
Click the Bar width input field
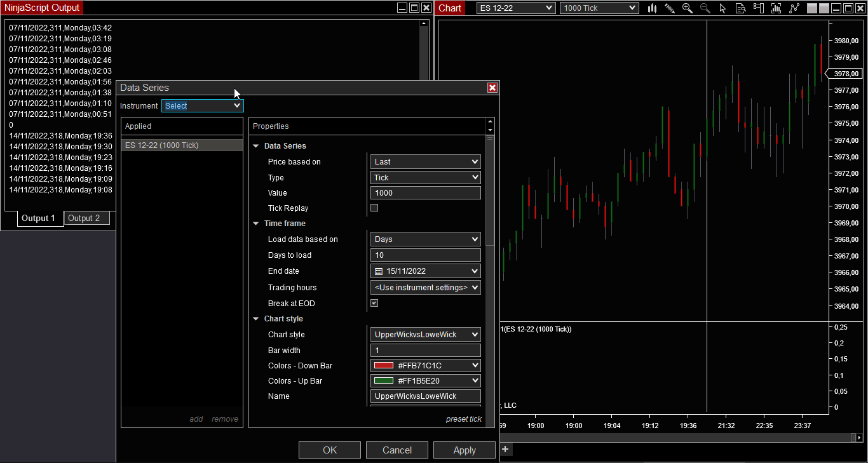426,351
